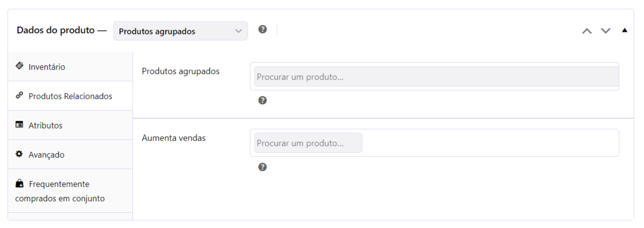Click the list icon beside Atributos
Screen dimensions: 644x228
(x=20, y=125)
